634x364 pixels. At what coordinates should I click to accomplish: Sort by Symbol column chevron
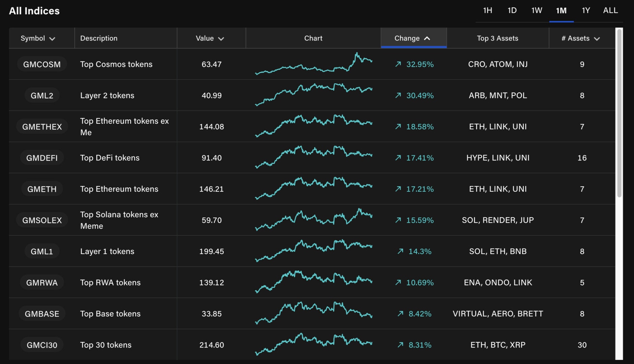tap(52, 39)
